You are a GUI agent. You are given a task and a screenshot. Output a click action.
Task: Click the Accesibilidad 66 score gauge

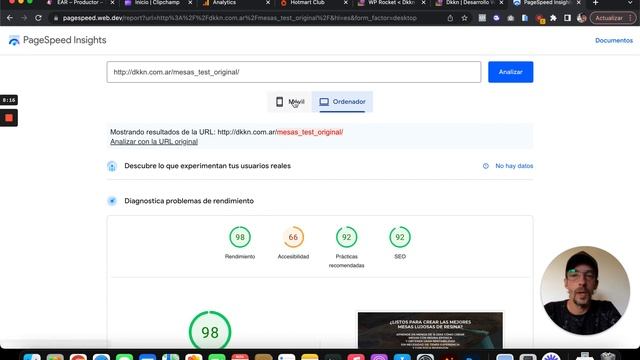293,237
